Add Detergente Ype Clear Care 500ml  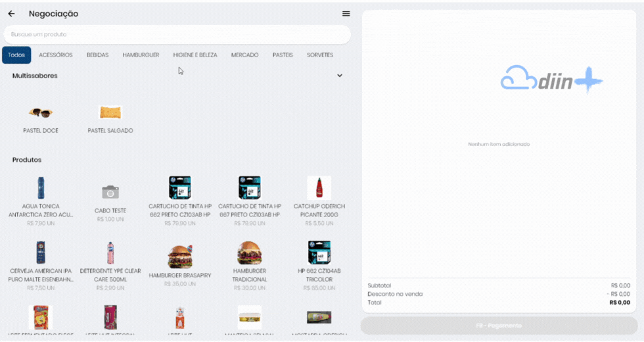[110, 253]
